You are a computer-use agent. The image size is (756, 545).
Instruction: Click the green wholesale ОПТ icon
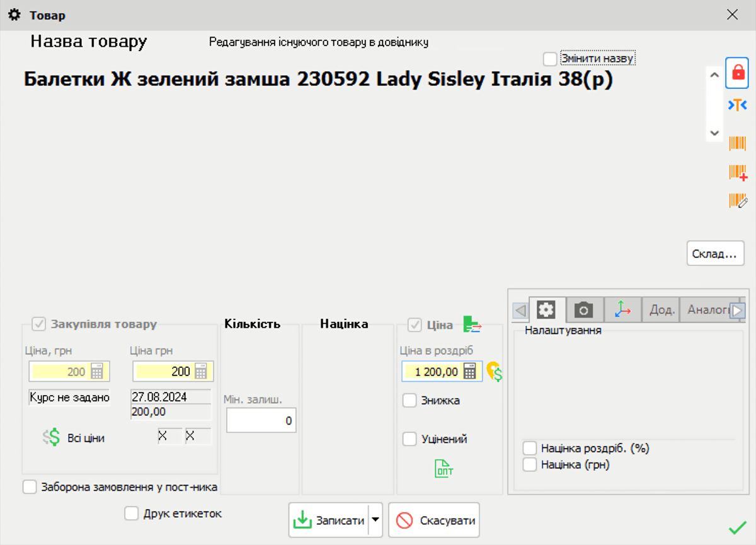coord(444,468)
